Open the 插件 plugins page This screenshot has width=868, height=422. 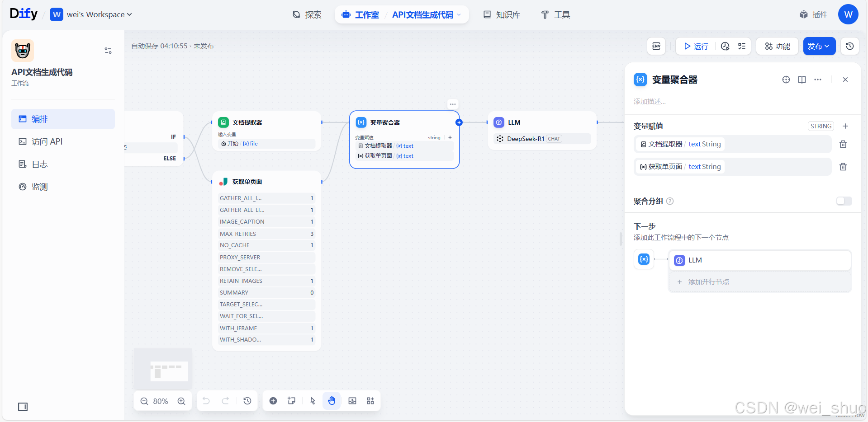pos(814,14)
